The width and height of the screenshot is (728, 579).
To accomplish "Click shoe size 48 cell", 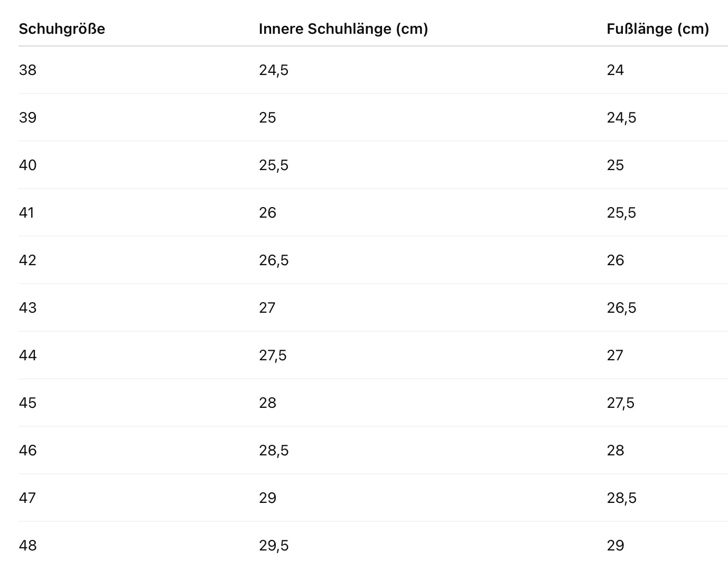I will tap(28, 546).
